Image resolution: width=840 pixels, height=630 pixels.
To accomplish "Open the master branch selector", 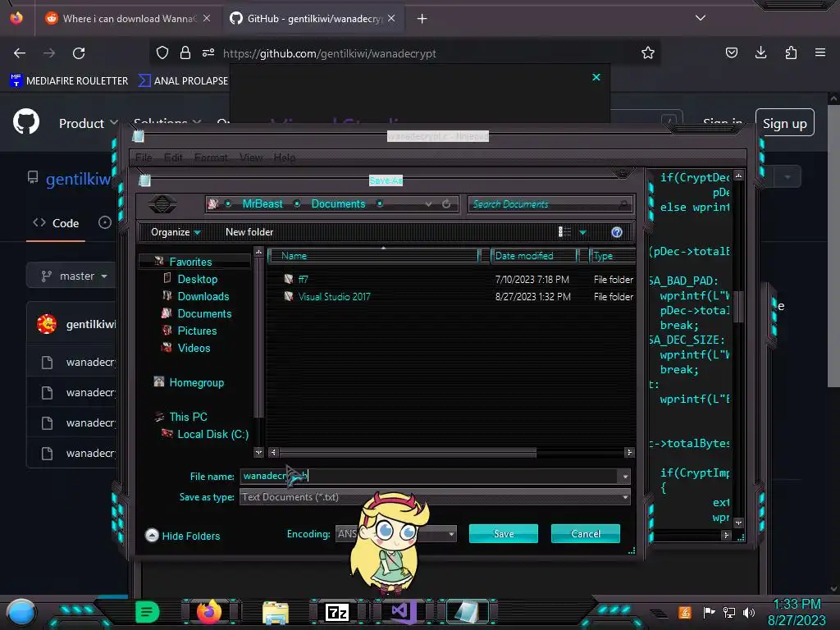I will 71,276.
